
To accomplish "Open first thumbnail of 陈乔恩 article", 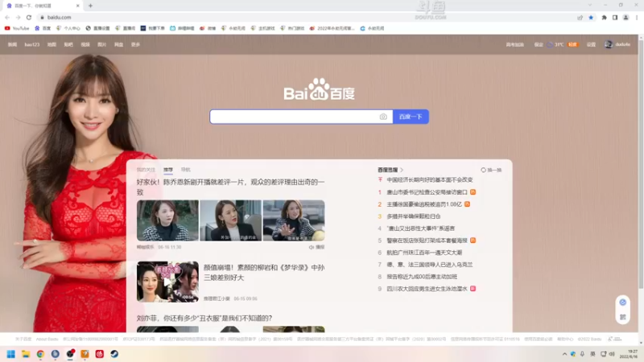I will point(167,220).
